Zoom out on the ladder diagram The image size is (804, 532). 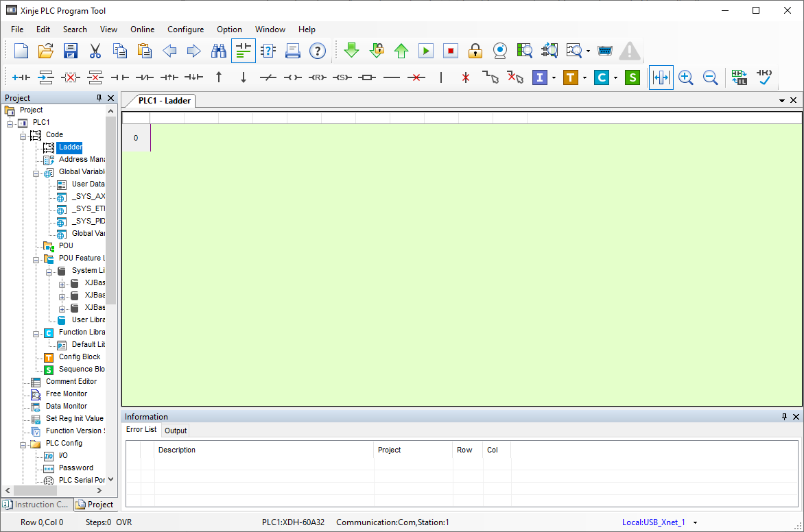pyautogui.click(x=710, y=77)
